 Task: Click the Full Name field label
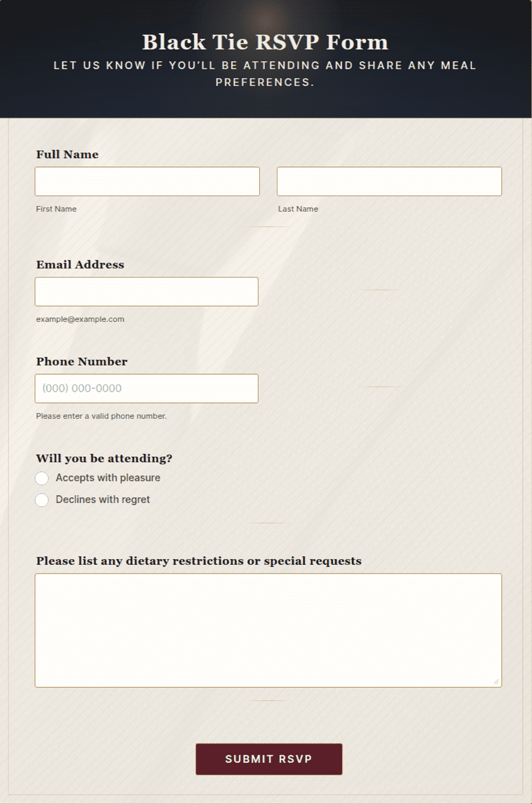(x=68, y=155)
